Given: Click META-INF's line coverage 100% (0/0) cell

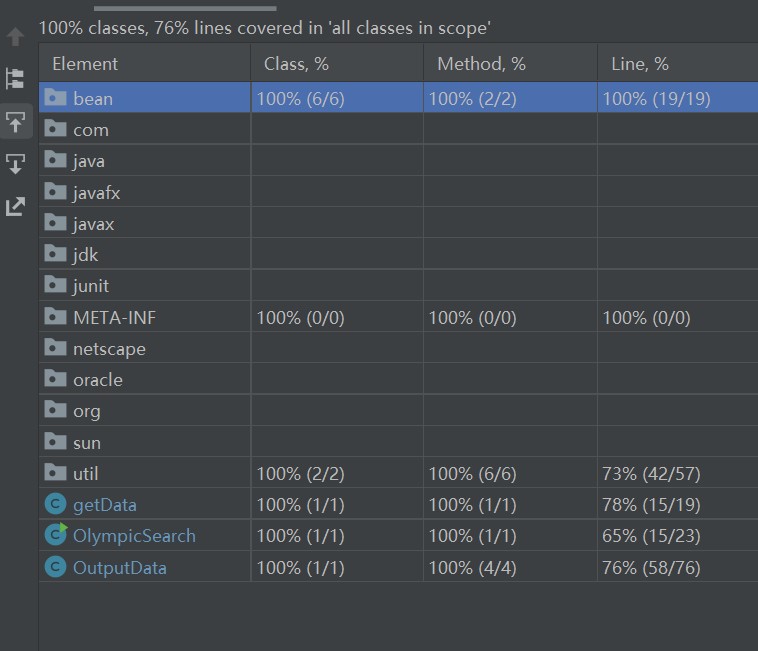Looking at the screenshot, I should click(678, 317).
